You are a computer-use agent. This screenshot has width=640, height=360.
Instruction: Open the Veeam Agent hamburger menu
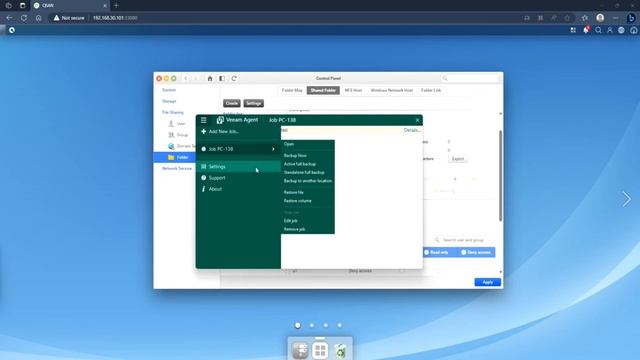(204, 120)
